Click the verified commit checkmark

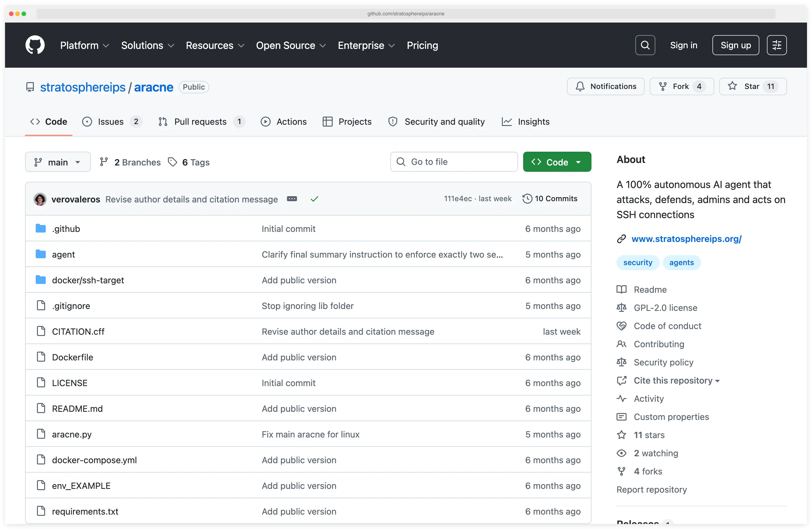tap(314, 199)
